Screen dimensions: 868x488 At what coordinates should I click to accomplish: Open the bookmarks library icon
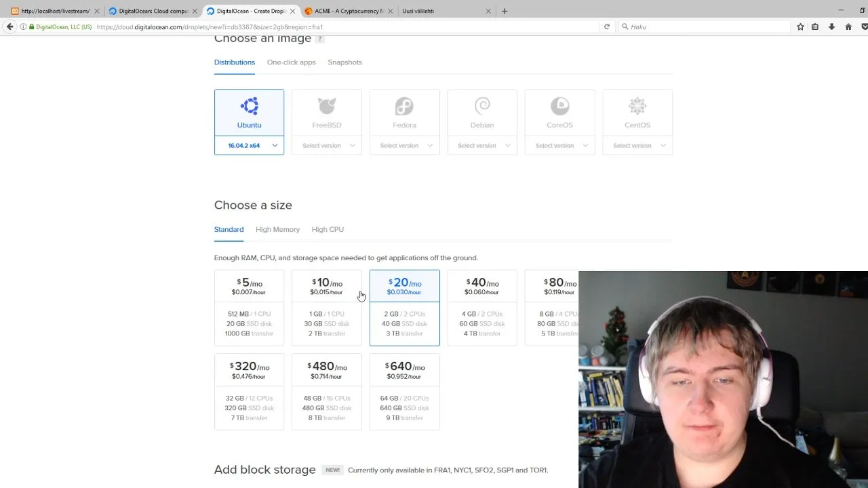point(815,27)
